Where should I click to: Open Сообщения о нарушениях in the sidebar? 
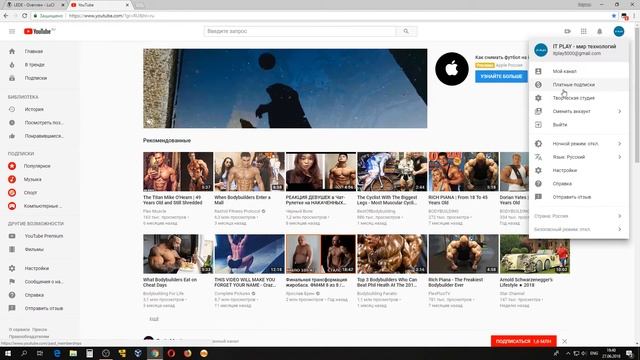[x=40, y=282]
